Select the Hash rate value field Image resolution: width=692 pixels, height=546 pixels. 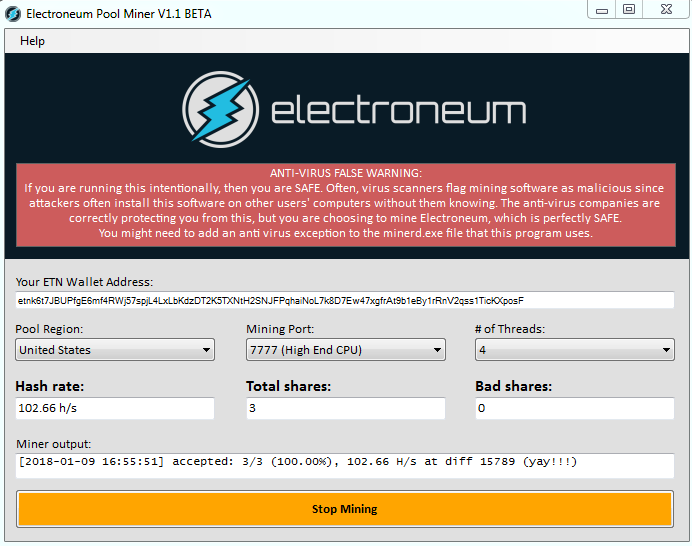(115, 408)
